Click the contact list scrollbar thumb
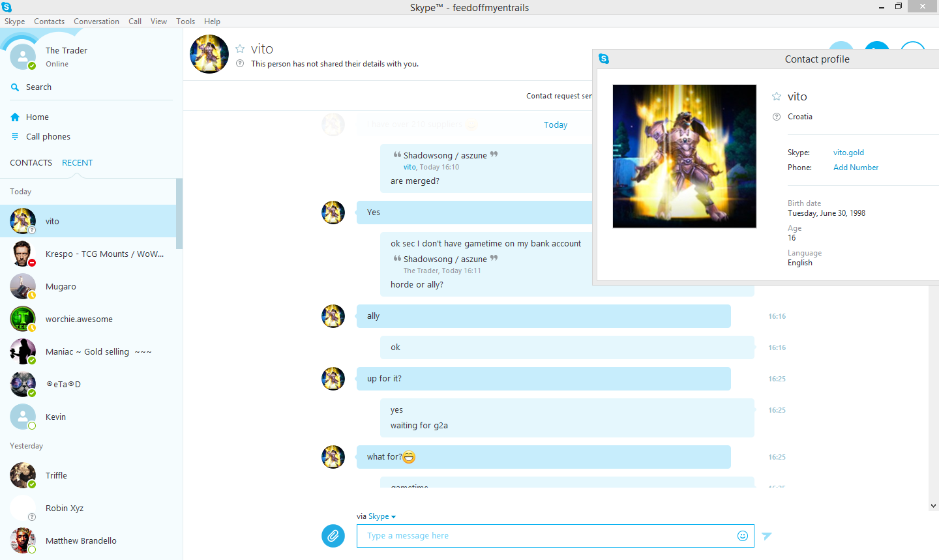This screenshot has width=939, height=560. (x=179, y=214)
